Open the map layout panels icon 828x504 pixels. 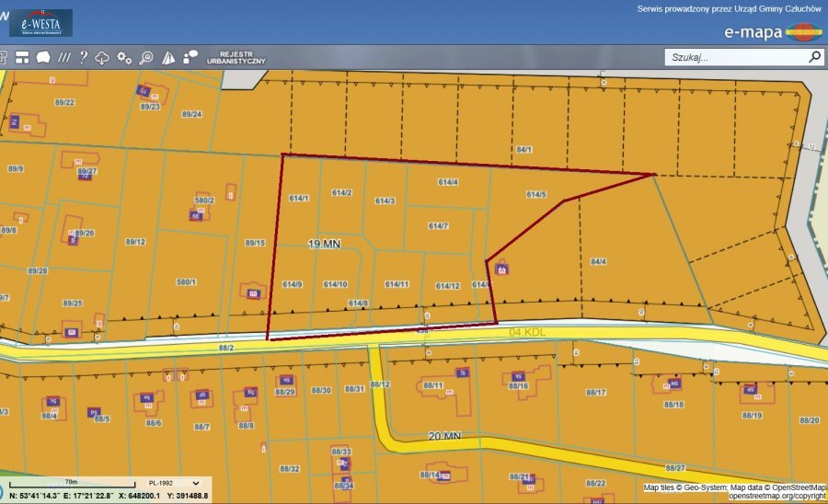[20, 57]
